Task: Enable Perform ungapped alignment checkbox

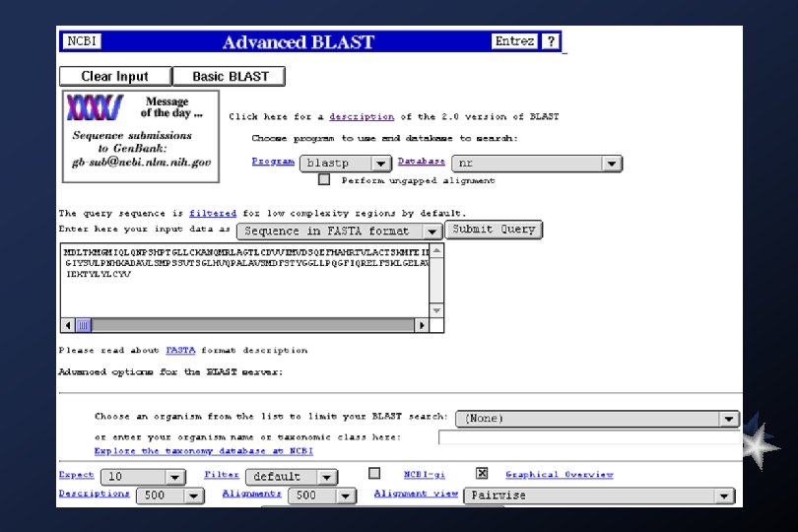Action: pyautogui.click(x=324, y=179)
